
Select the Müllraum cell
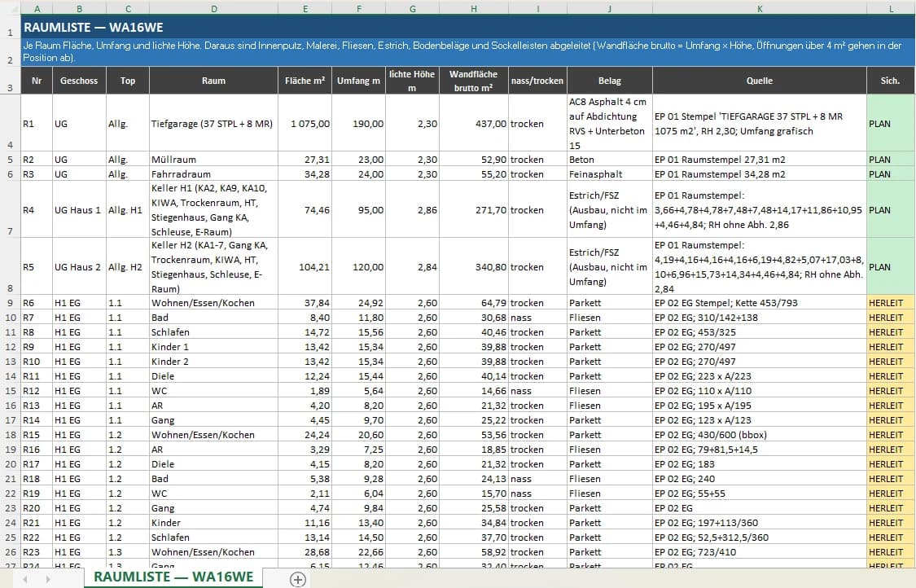tap(214, 160)
